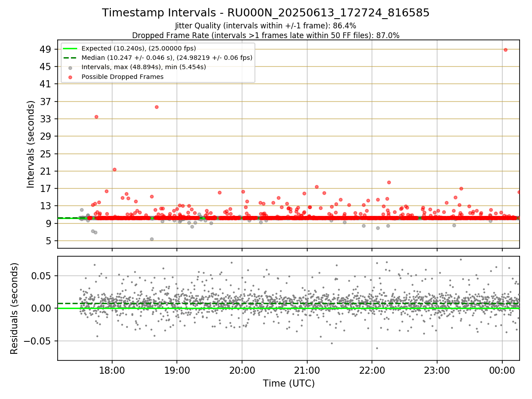Click the '29' y-axis tick label
Screen dimensions: 532x399
[x=47, y=136]
